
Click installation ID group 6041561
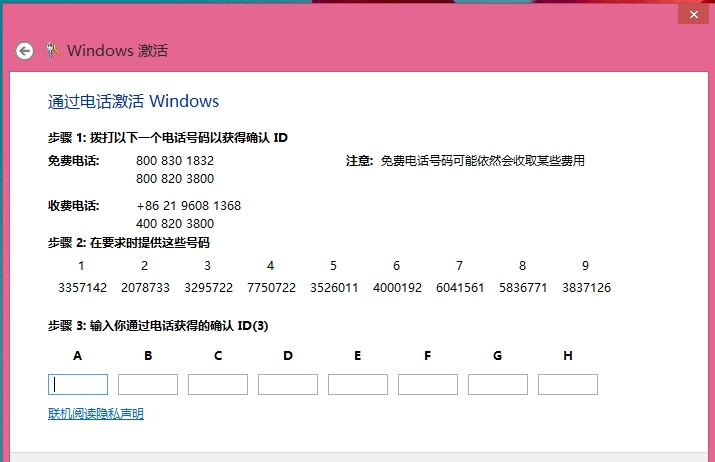pos(460,288)
